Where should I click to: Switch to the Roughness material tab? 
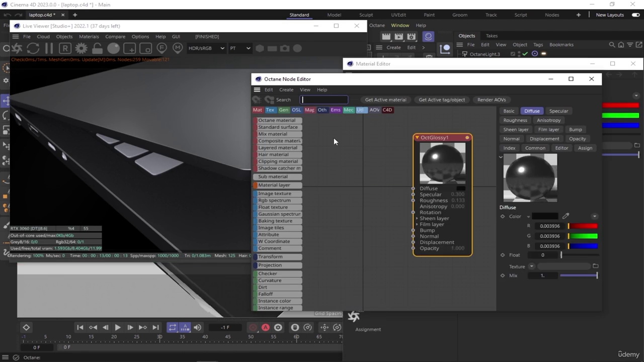[x=515, y=120]
